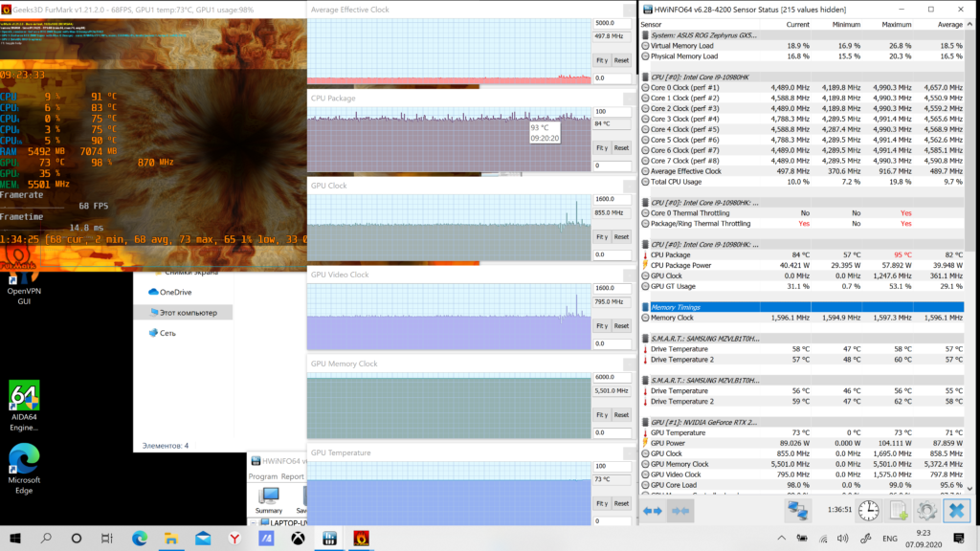Click the Summary icon in HWiNFO64 main window
The image size is (980, 551).
coord(269,500)
